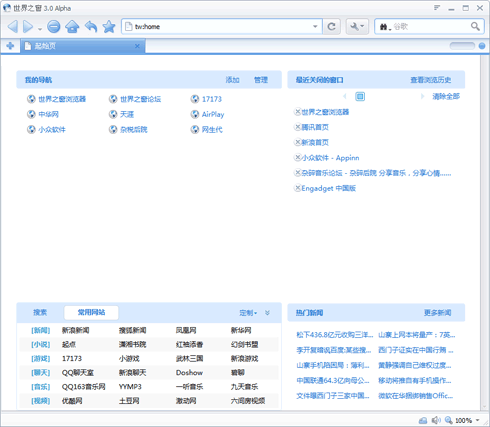This screenshot has height=427, width=490.
Task: Remove 小众软件 - Appinn entry
Action: (297, 158)
